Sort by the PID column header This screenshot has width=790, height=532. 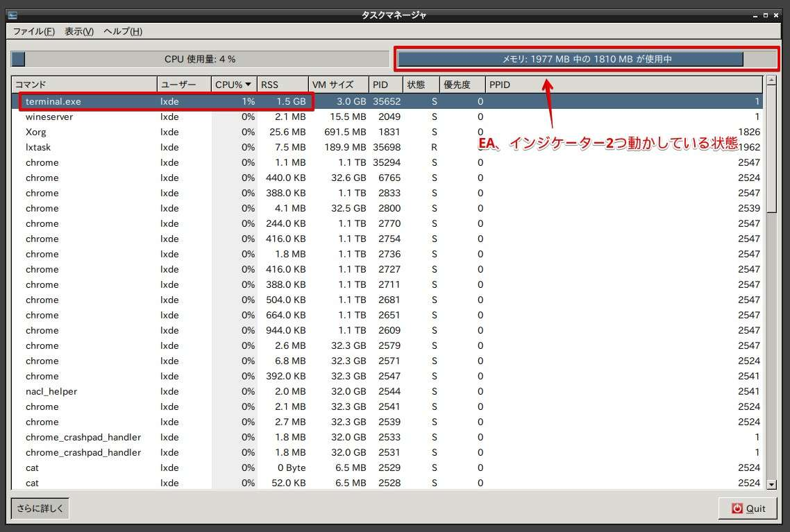pos(386,85)
